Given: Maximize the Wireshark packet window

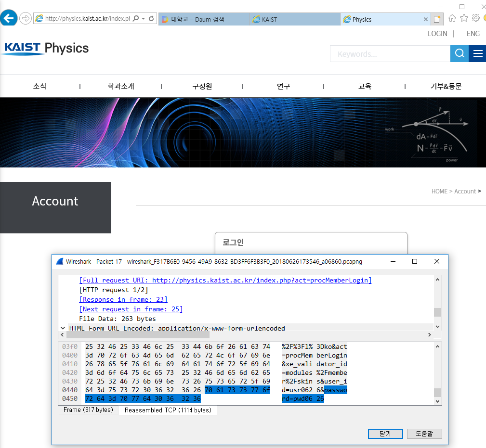Looking at the screenshot, I should pos(414,262).
